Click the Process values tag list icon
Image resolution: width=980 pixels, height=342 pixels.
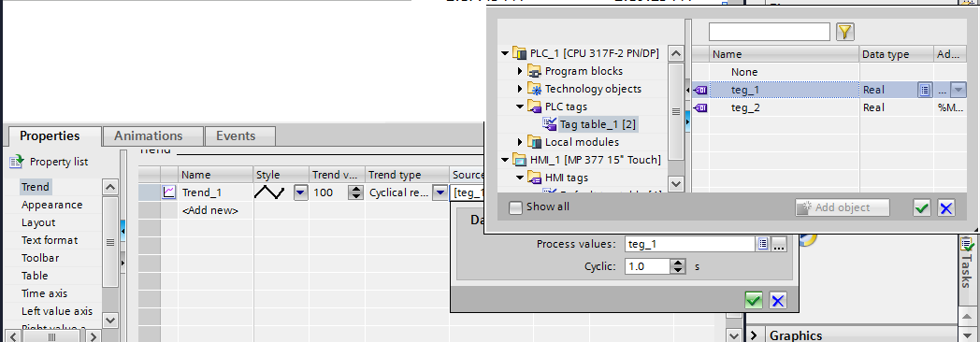[762, 244]
